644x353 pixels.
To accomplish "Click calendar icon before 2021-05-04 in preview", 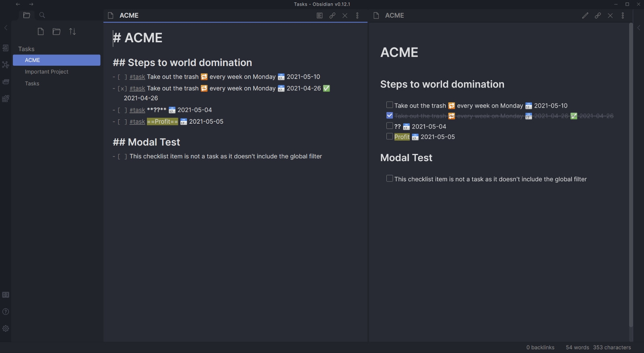I will pyautogui.click(x=406, y=127).
